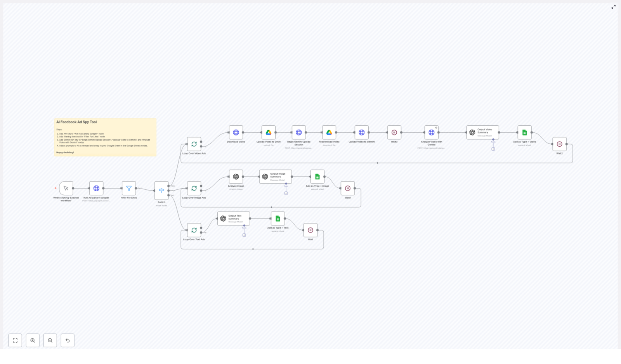The width and height of the screenshot is (621, 364).
Task: Select the "Output Text Summary" message model node
Action: coord(233,218)
